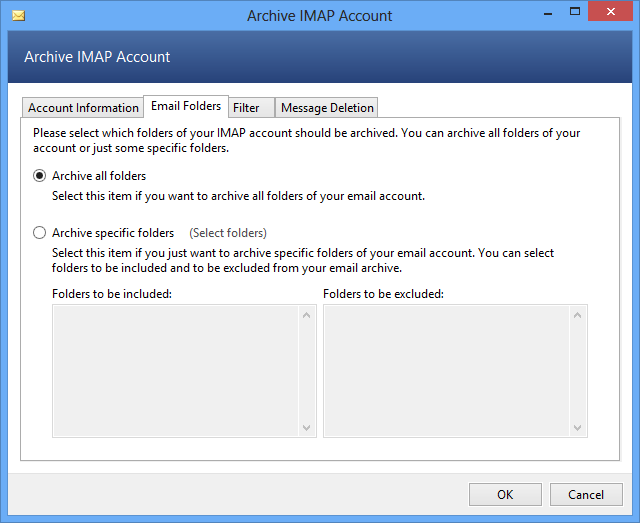
Task: Open the Email Folders tab
Action: pos(186,107)
